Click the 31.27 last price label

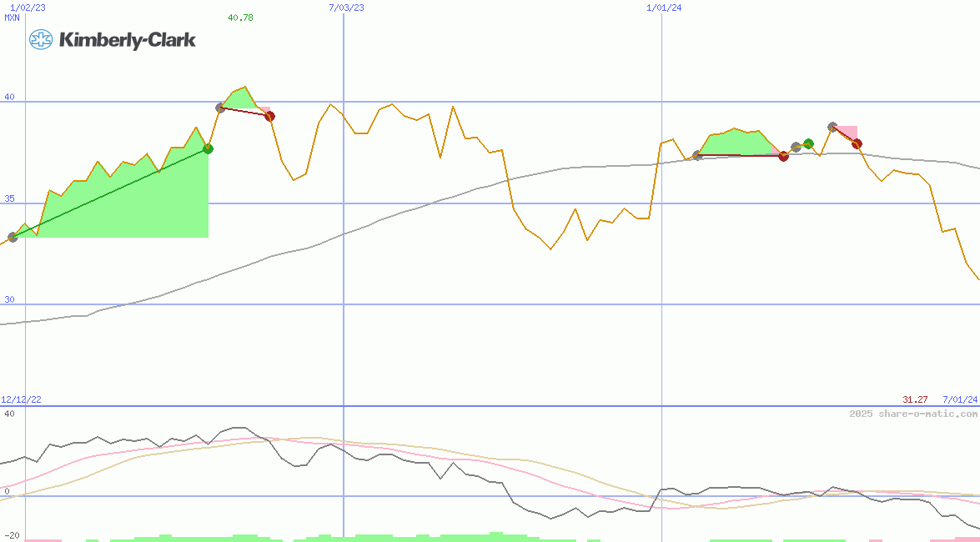pyautogui.click(x=915, y=400)
